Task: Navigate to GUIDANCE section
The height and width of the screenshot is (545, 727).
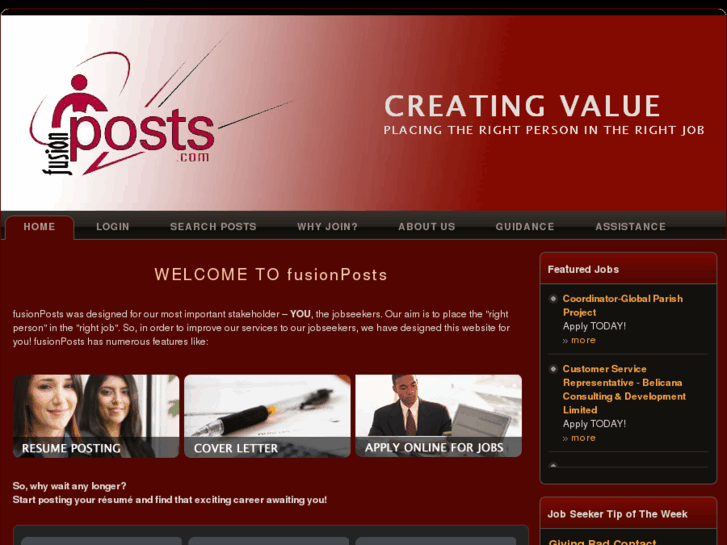Action: tap(525, 227)
